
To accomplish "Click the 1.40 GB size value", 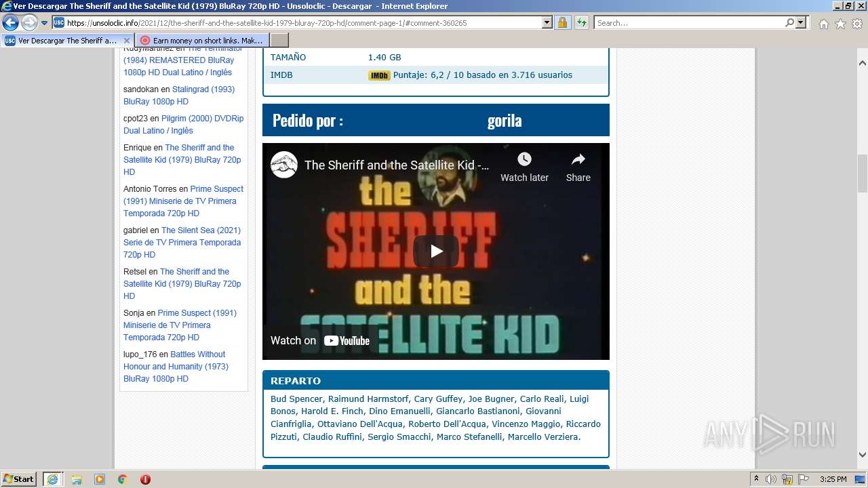I will pos(384,58).
